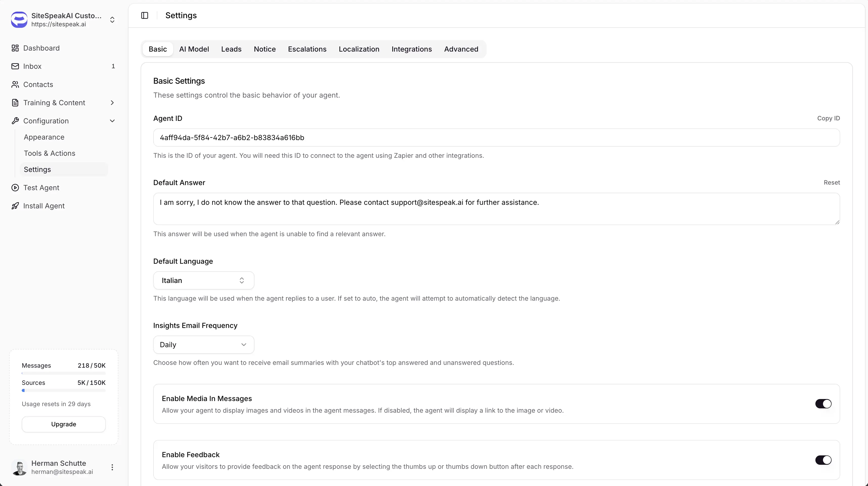Collapse the sidebar using the panel toggle
The image size is (868, 486).
145,15
